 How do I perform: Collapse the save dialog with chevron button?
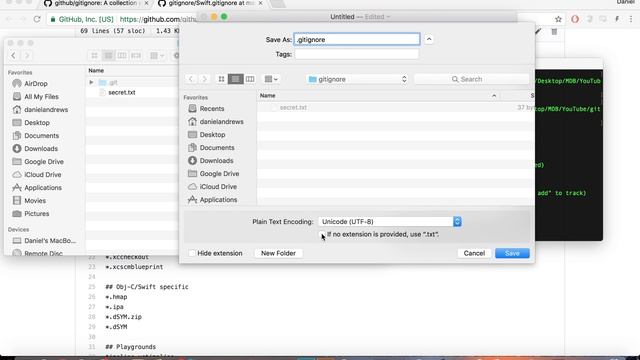point(429,39)
